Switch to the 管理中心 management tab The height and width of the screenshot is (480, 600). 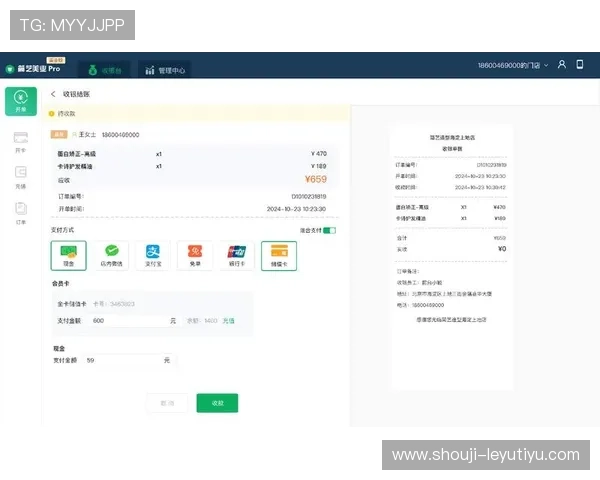click(165, 70)
